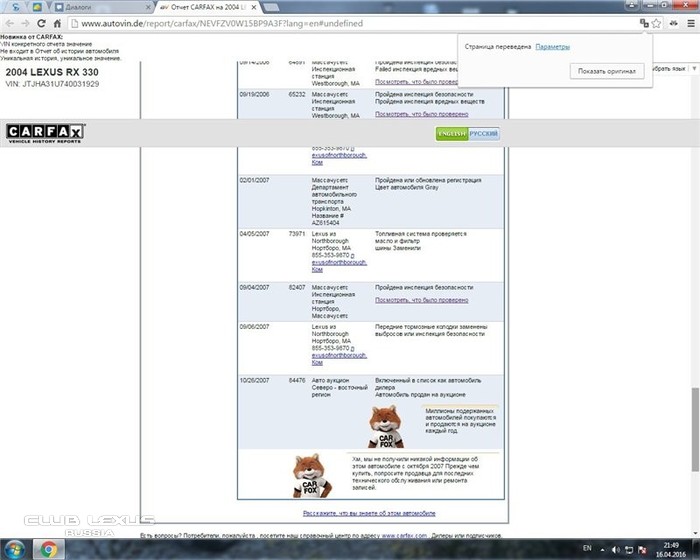Switch report language to ENGLISH
The image size is (700, 560).
(x=451, y=134)
